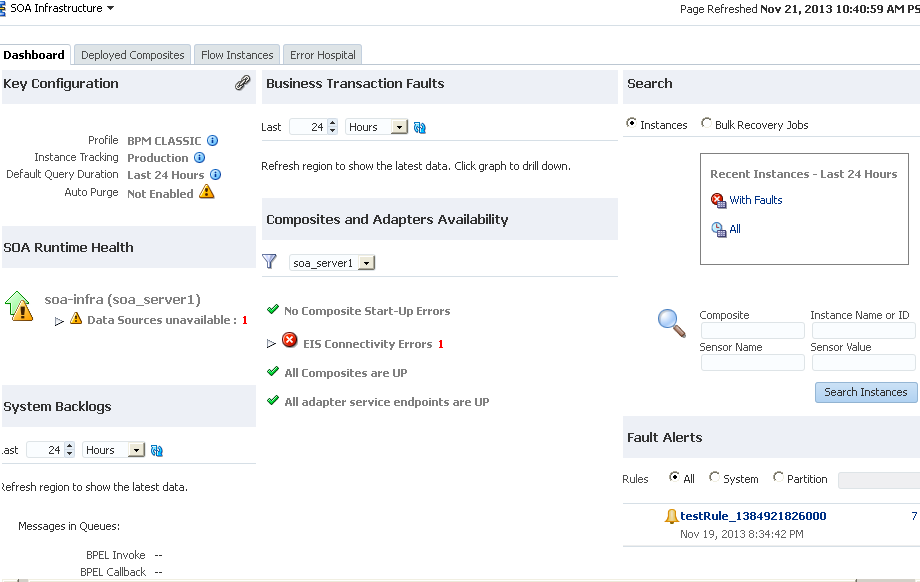The width and height of the screenshot is (920, 582).
Task: Click the Key Configuration link icon
Action: coord(243,84)
